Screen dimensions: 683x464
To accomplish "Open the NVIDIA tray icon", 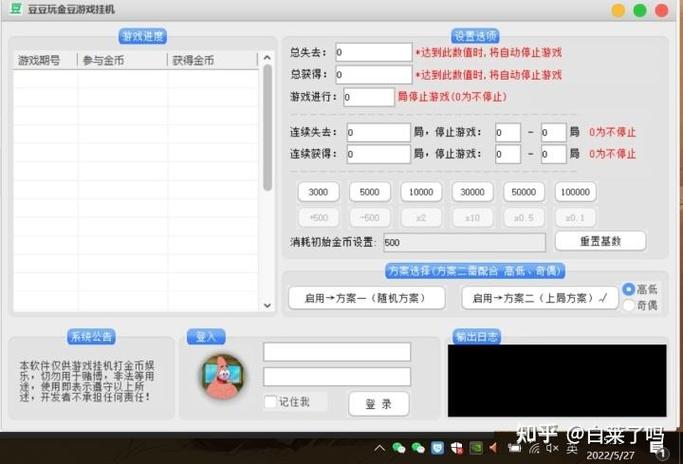I will (x=476, y=447).
